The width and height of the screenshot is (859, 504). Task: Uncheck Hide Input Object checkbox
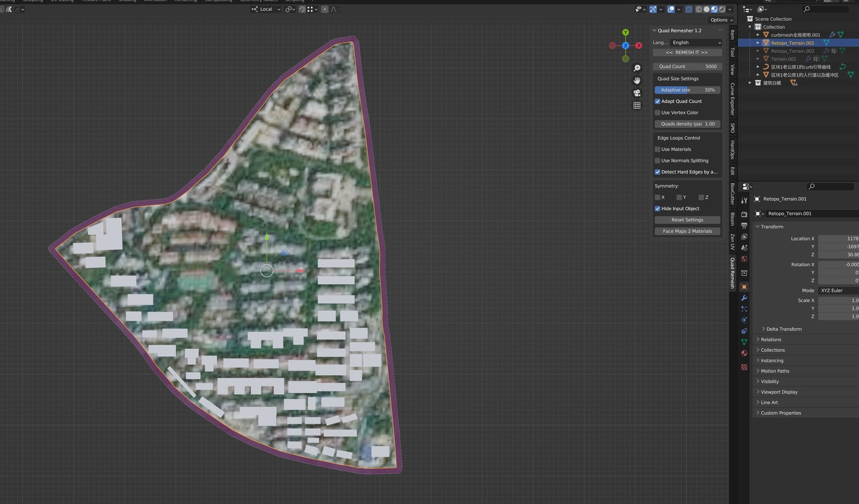(657, 209)
